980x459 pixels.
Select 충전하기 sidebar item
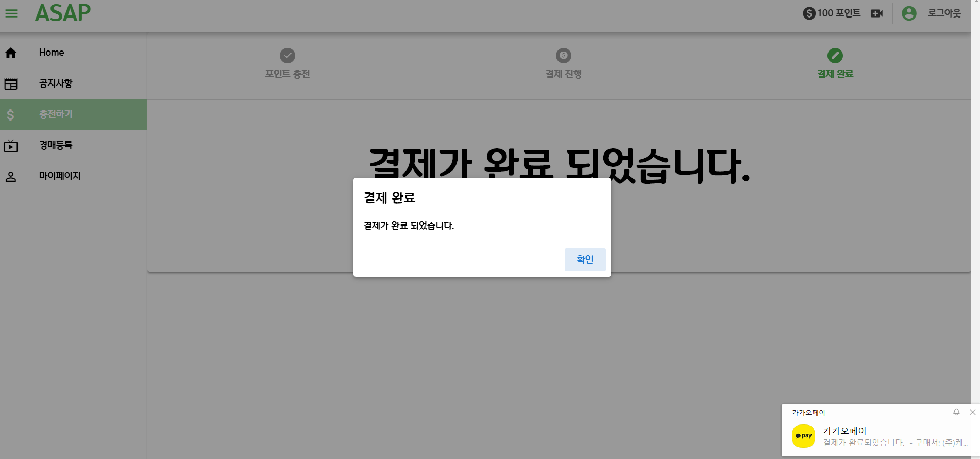click(x=73, y=114)
